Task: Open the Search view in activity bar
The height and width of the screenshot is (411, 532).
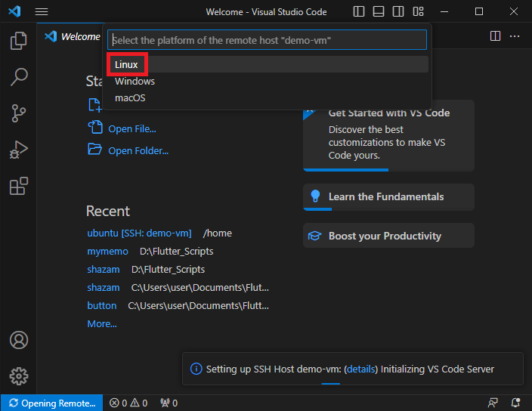Action: point(19,77)
